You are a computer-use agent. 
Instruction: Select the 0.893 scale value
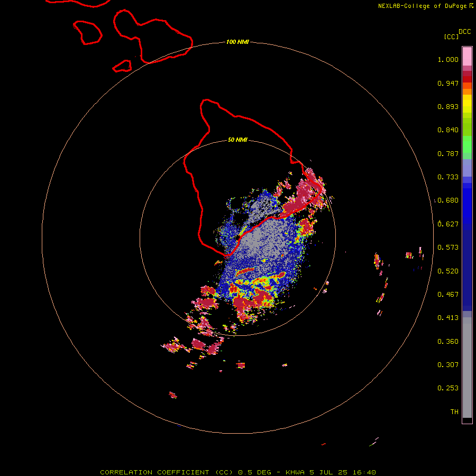pos(448,106)
